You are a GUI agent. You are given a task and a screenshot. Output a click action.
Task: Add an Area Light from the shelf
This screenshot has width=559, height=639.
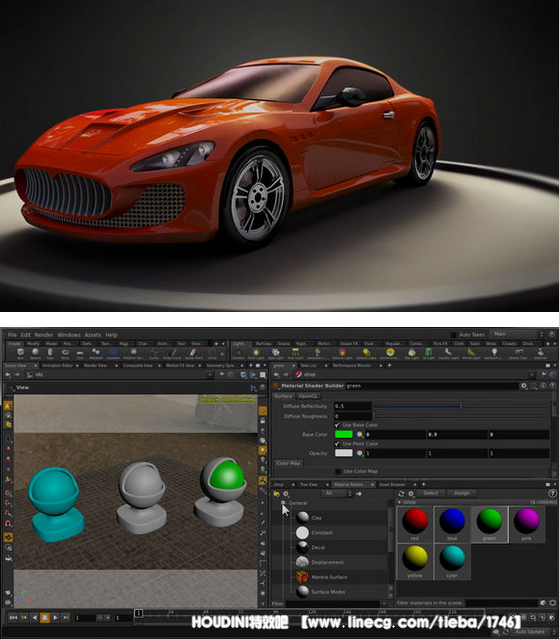(295, 353)
